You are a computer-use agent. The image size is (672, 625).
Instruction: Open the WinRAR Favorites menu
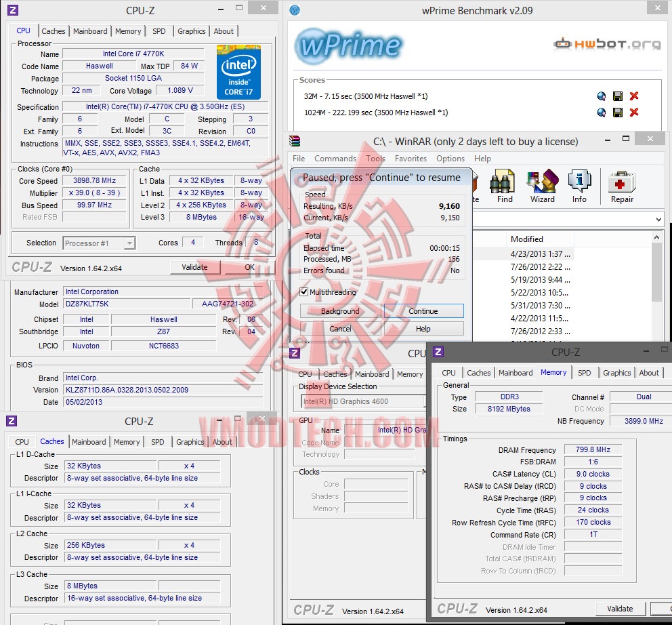411,159
